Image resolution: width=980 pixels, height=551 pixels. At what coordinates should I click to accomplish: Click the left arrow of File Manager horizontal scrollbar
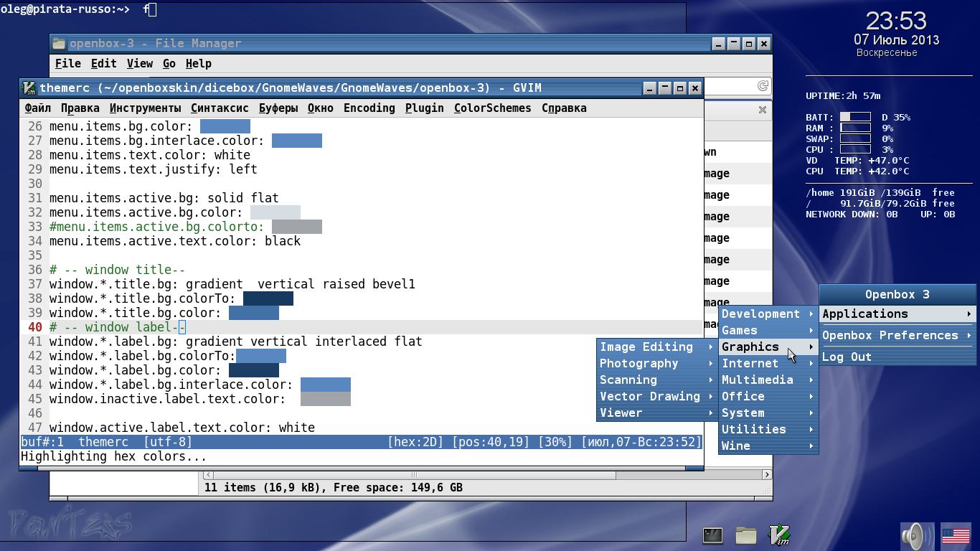pos(208,474)
